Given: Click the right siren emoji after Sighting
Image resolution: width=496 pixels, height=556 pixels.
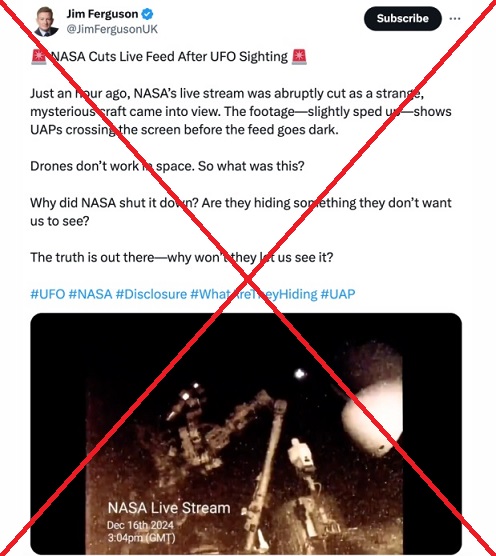Looking at the screenshot, I should (299, 57).
